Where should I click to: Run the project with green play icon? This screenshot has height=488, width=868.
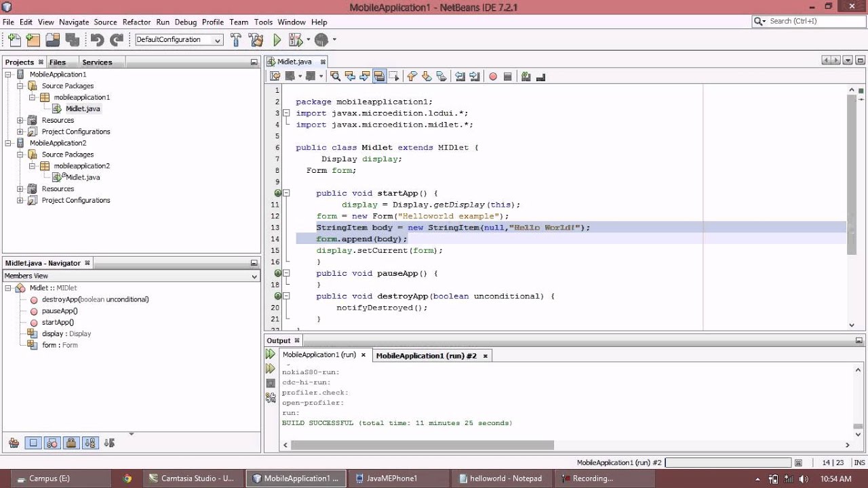tap(277, 40)
